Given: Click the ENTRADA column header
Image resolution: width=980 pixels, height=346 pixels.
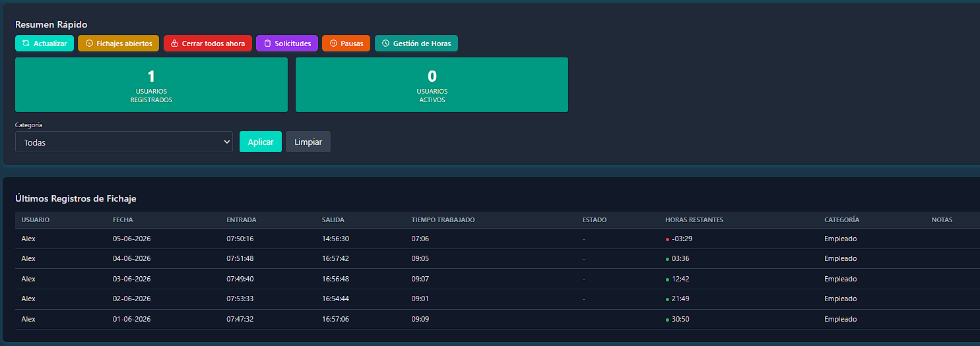Looking at the screenshot, I should (242, 220).
